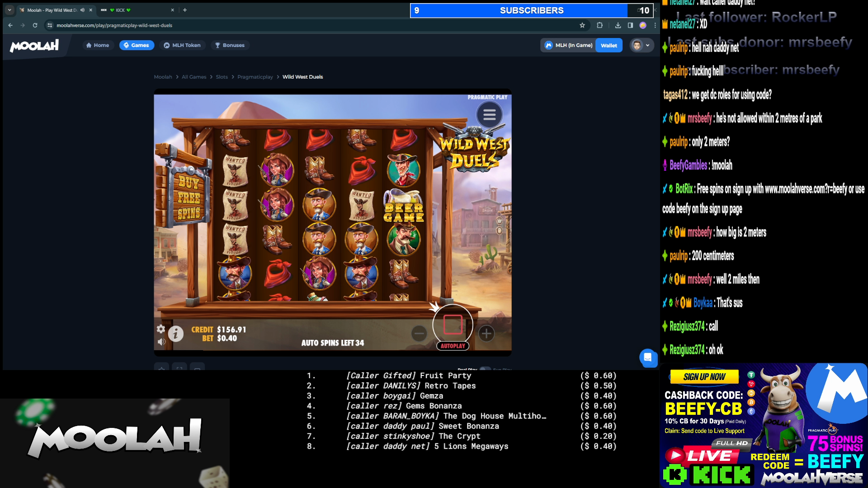Follow the All Games breadcrumb link
Screen dimensions: 868x488
[x=194, y=77]
